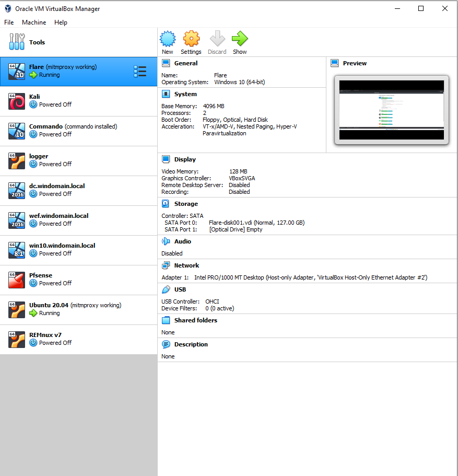458x476 pixels.
Task: Select the win10.windomain.local VM icon
Action: tap(17, 250)
